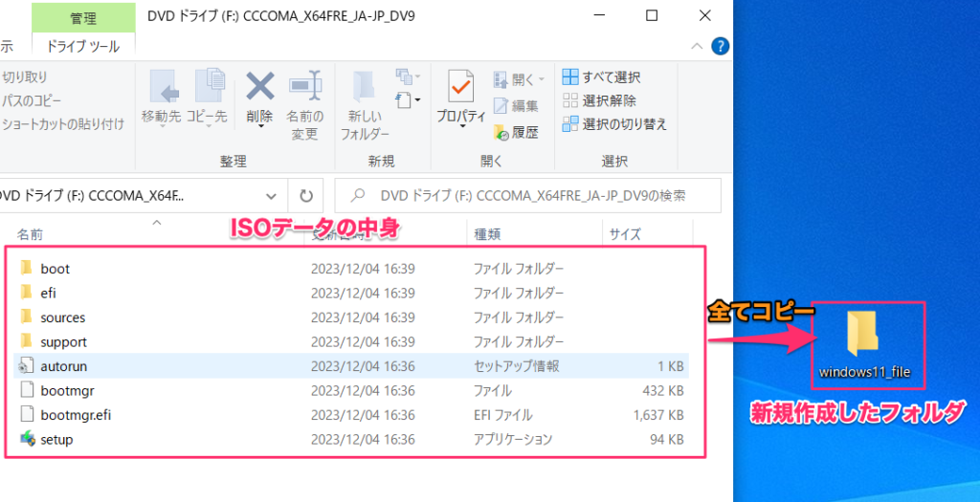The width and height of the screenshot is (980, 502).
Task: Select the bootmgr file icon
Action: [x=26, y=390]
